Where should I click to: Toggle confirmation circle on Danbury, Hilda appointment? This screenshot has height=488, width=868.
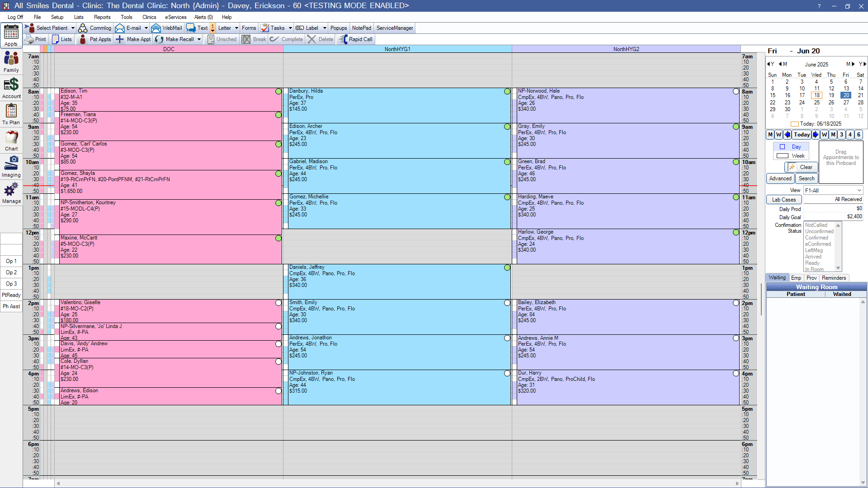[x=507, y=91]
